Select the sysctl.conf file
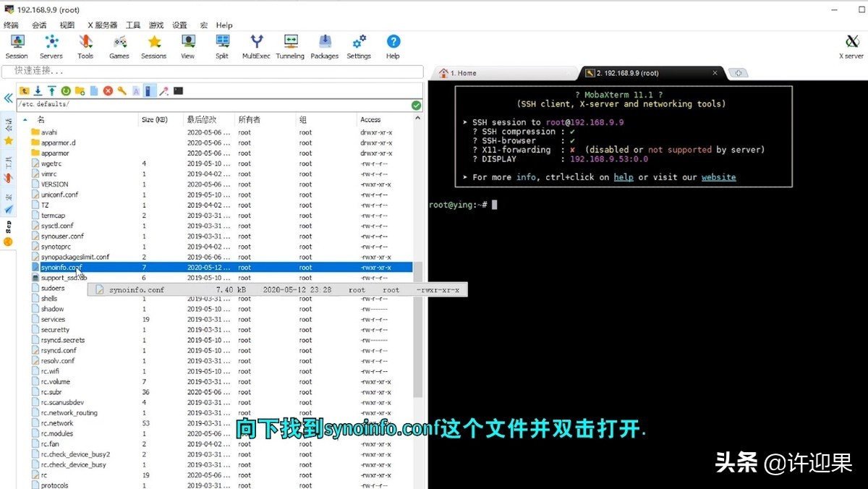Viewport: 868px width, 489px height. coord(57,226)
